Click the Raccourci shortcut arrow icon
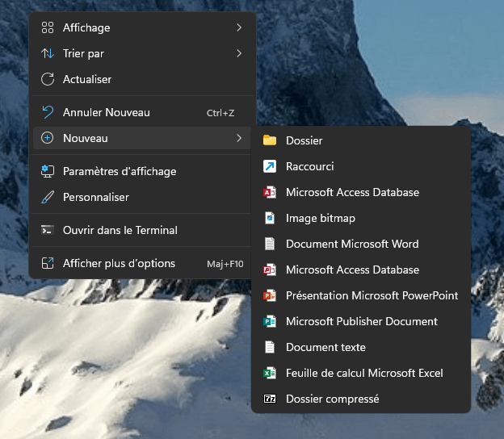 [270, 166]
